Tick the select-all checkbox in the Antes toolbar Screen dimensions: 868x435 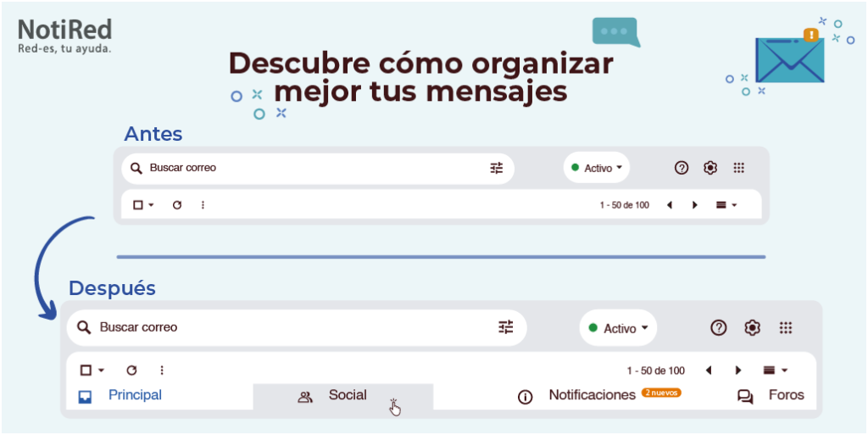[138, 204]
